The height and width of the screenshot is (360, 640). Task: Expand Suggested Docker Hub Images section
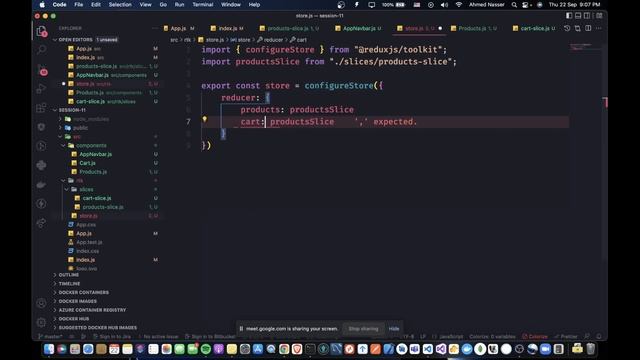coord(98,327)
